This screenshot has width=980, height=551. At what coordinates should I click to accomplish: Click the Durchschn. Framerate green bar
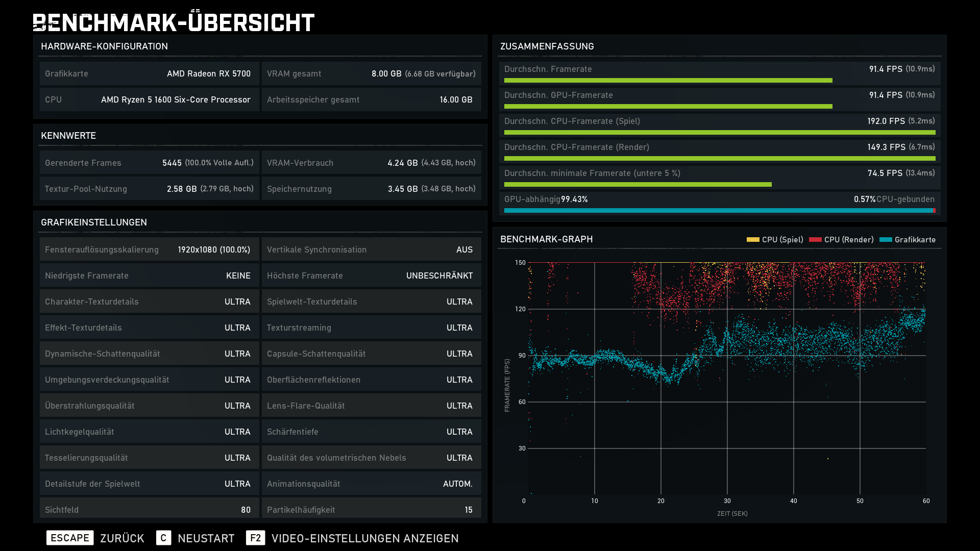pos(668,81)
